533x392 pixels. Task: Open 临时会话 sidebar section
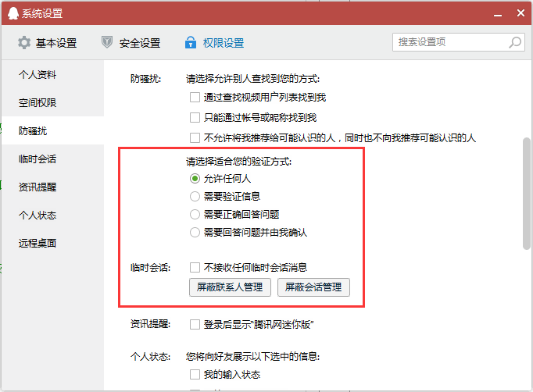click(52, 159)
